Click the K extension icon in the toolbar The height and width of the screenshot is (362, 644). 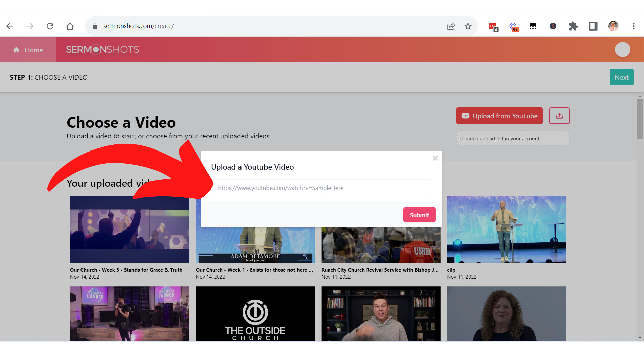pos(553,26)
